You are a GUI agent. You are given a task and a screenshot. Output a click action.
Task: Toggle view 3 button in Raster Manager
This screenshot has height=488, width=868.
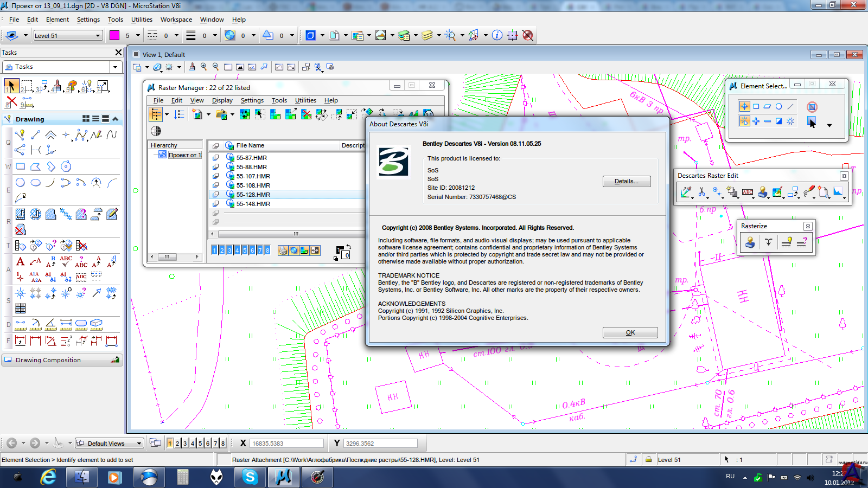pyautogui.click(x=229, y=250)
